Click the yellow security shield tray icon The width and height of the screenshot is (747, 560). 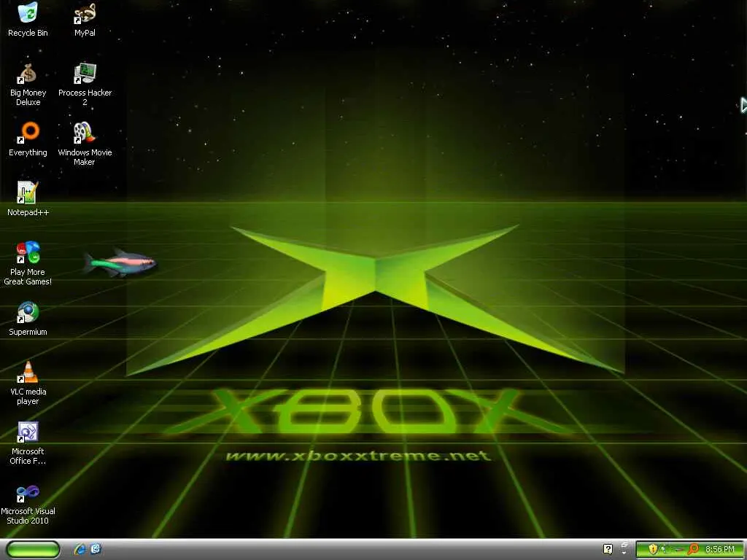(653, 549)
